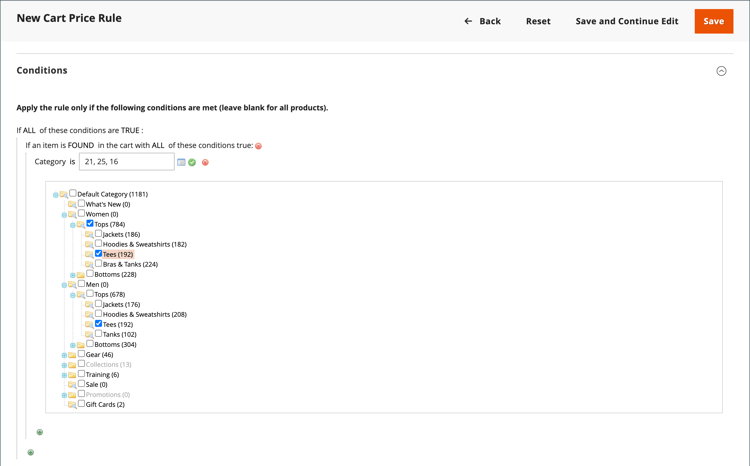Check the Jackets (176) checkbox
The height and width of the screenshot is (466, 750).
tap(99, 303)
